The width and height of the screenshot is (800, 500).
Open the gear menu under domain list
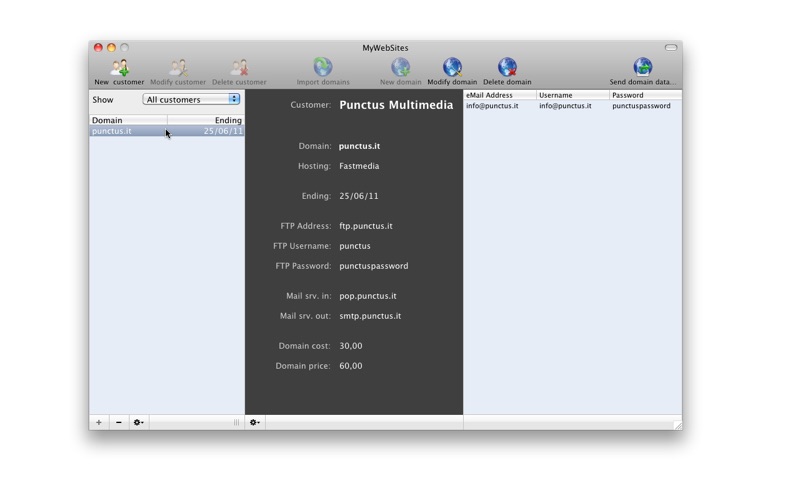(138, 422)
